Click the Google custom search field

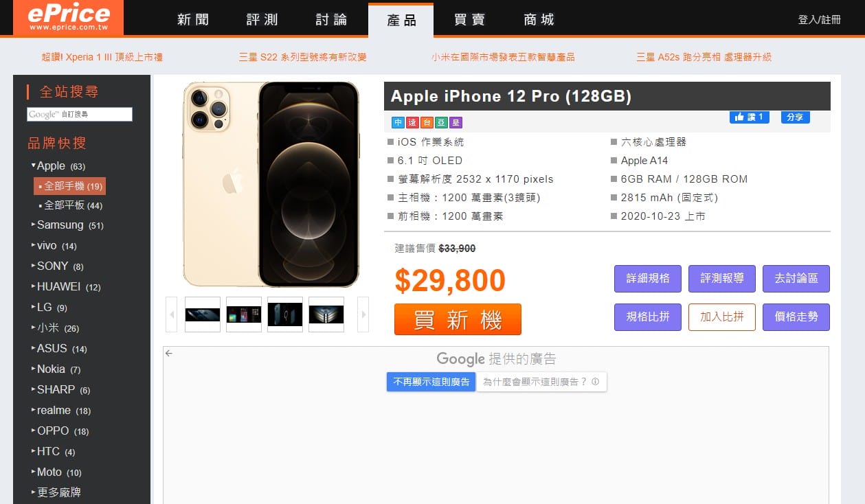click(x=80, y=115)
